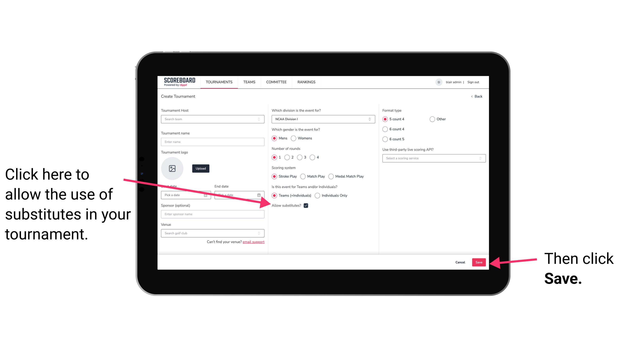This screenshot has height=346, width=644.
Task: Toggle the Allow substitutes checkbox
Action: pyautogui.click(x=307, y=206)
